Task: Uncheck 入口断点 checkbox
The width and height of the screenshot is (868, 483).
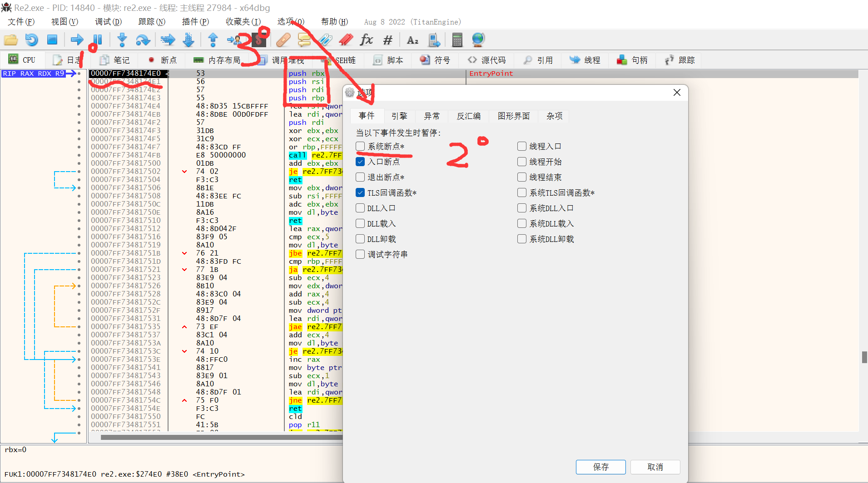Action: tap(360, 162)
